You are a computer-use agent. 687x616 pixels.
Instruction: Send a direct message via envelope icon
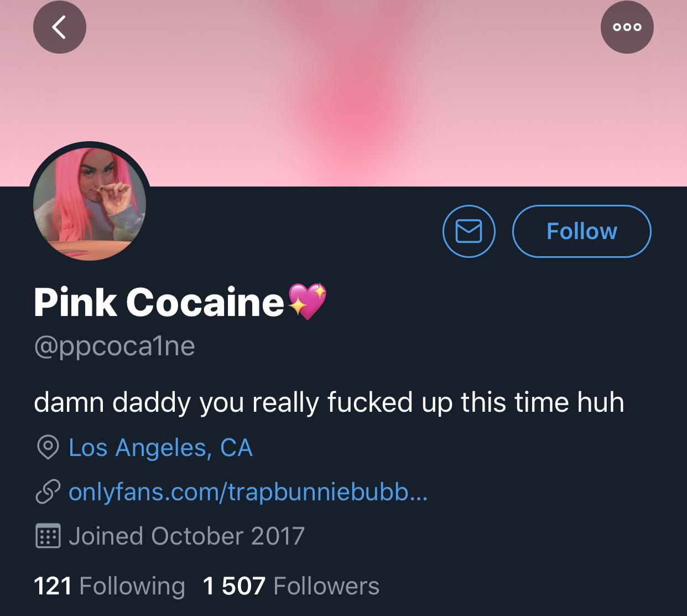(469, 231)
